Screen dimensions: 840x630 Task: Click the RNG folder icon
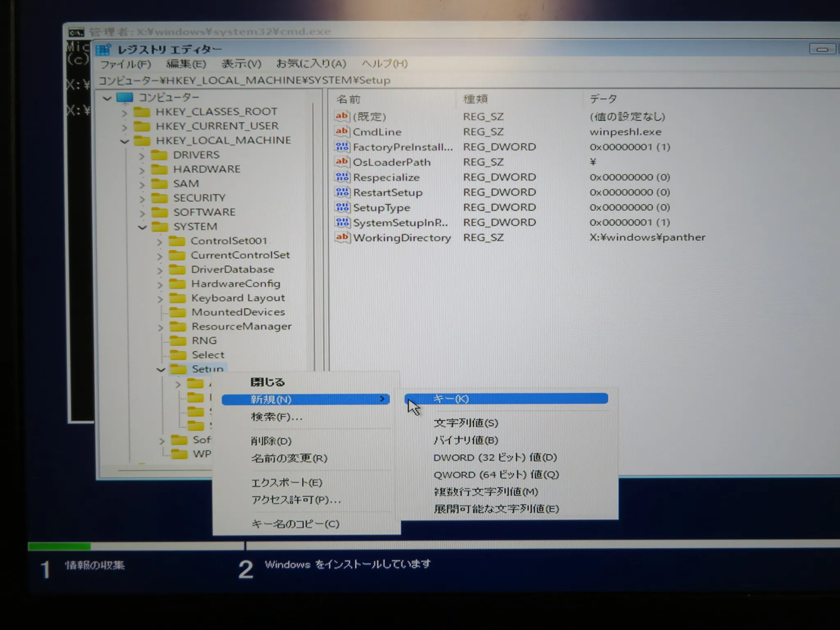click(178, 341)
